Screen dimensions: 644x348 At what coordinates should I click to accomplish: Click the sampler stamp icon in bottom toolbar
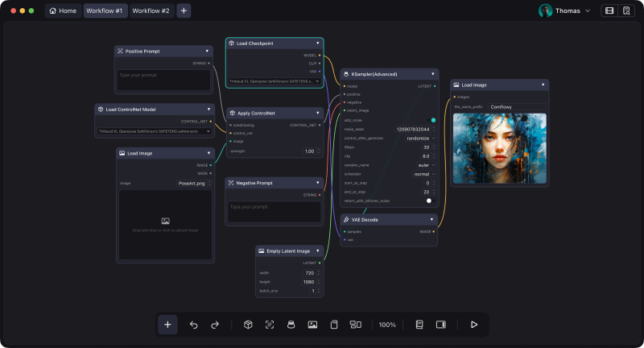(291, 325)
